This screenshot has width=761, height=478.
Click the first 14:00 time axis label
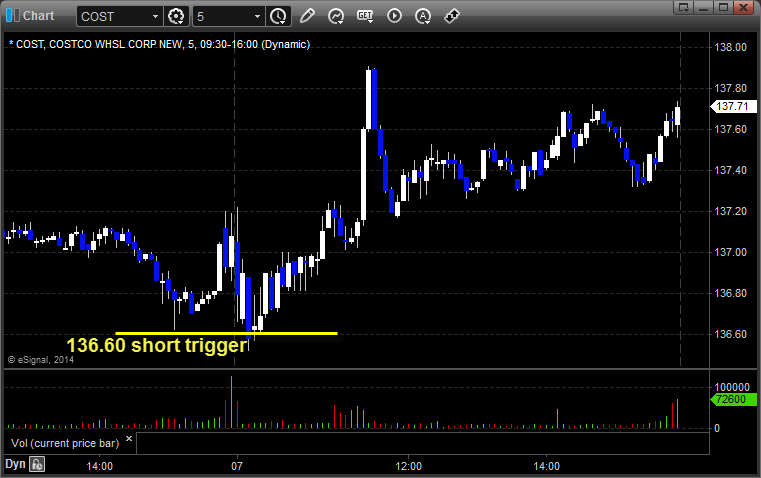(99, 466)
